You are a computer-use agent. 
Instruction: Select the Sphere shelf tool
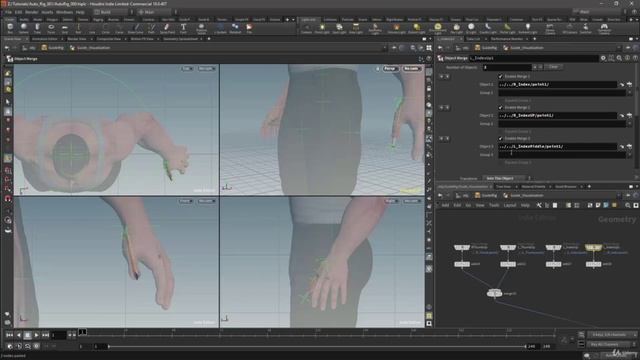pyautogui.click(x=24, y=28)
